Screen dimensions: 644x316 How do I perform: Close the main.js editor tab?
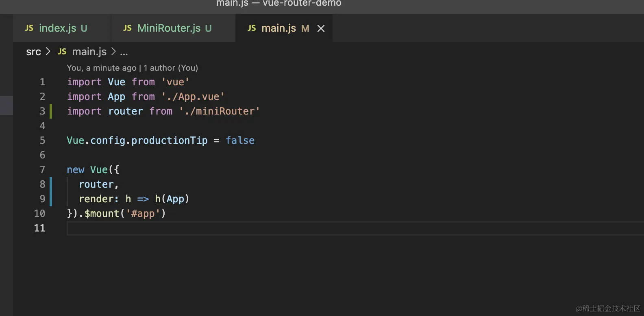pyautogui.click(x=321, y=28)
